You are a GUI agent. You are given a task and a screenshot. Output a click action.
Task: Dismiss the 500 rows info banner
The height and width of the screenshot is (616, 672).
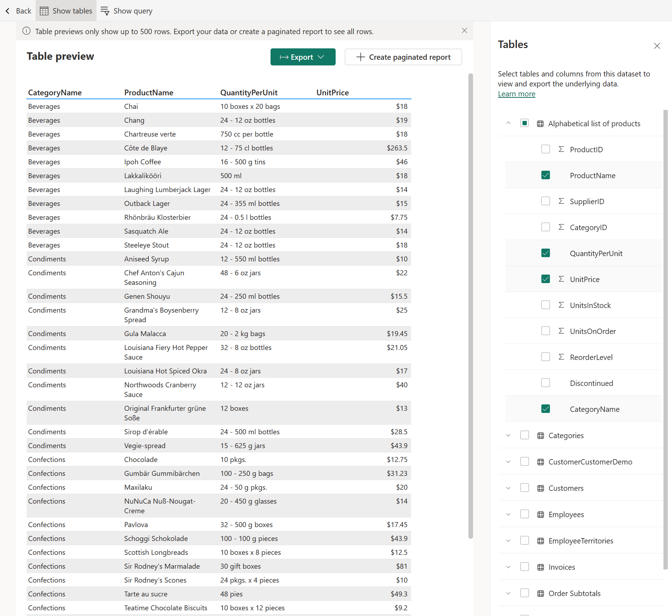point(464,31)
